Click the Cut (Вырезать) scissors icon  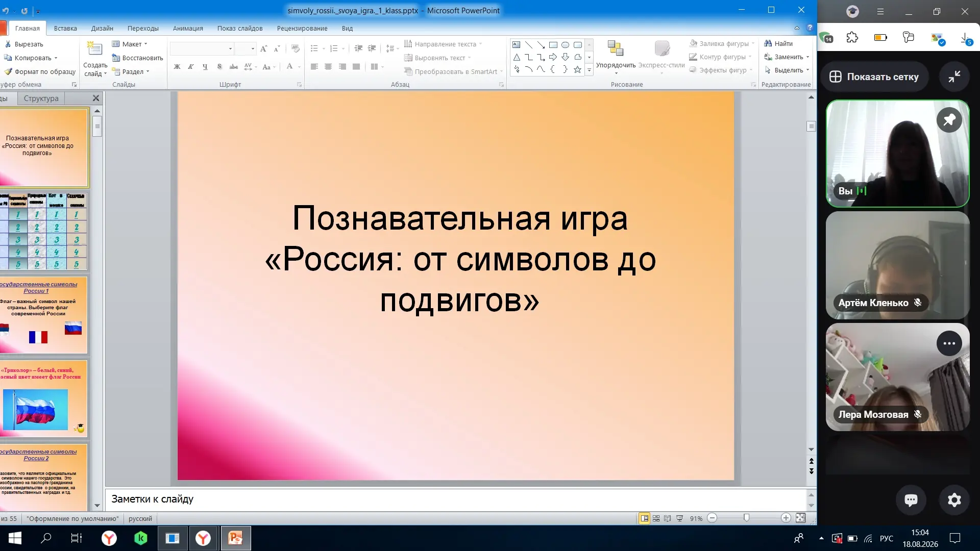[x=8, y=44]
